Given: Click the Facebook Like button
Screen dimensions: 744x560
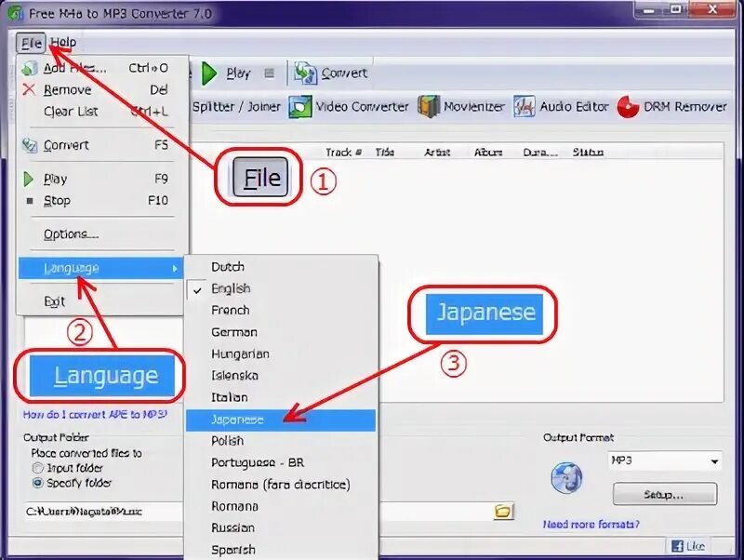Looking at the screenshot, I should pos(688,546).
